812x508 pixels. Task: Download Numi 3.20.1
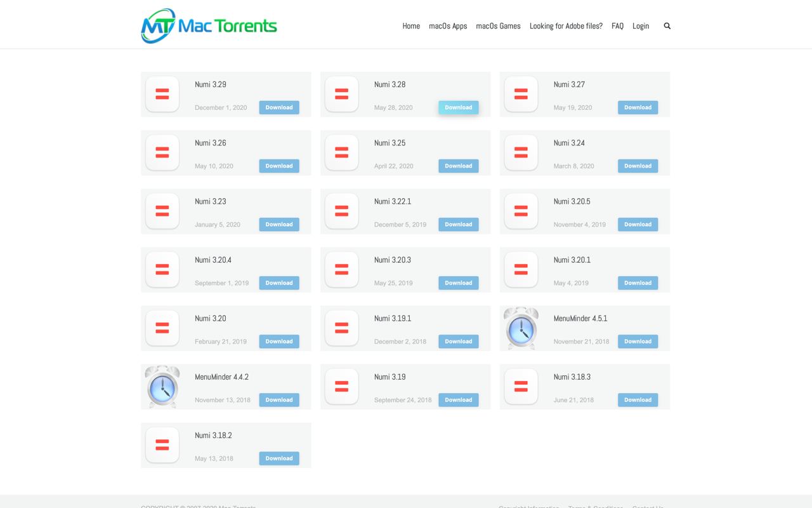(638, 283)
